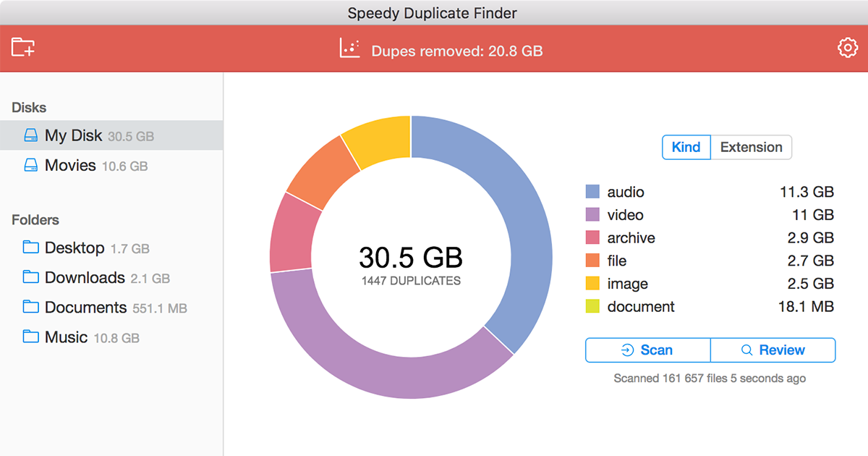The image size is (868, 456).
Task: Click the archive pink color swatch
Action: [x=592, y=237]
